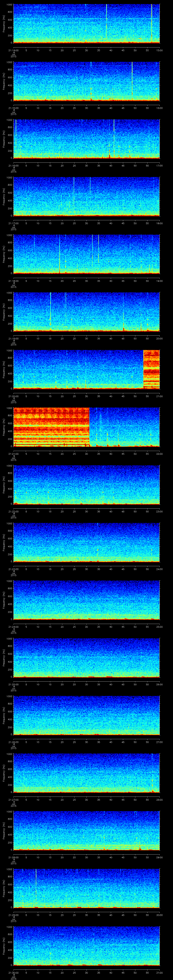Click the red noise block in 21:21 spectrogram

click(51, 427)
